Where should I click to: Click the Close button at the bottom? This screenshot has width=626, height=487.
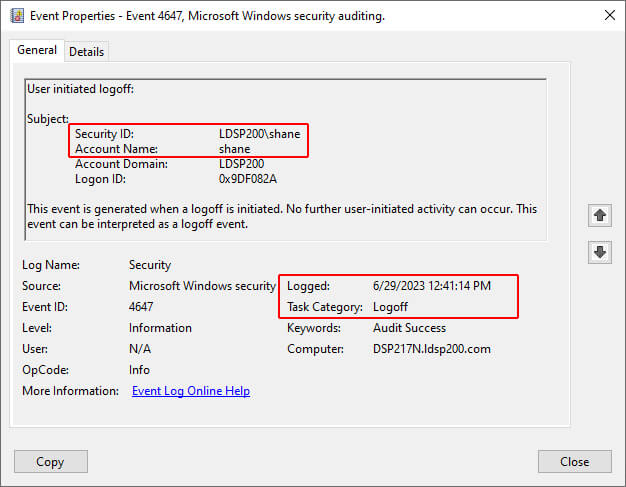(x=574, y=462)
